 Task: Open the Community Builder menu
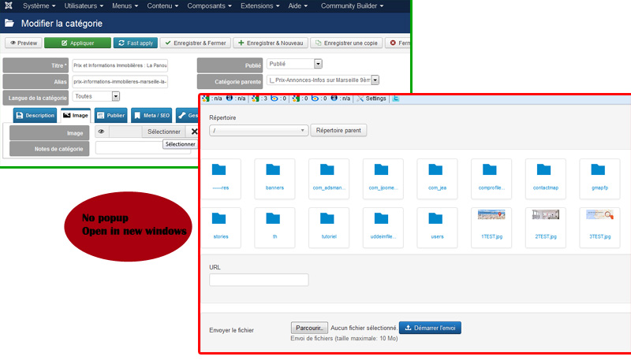point(352,6)
